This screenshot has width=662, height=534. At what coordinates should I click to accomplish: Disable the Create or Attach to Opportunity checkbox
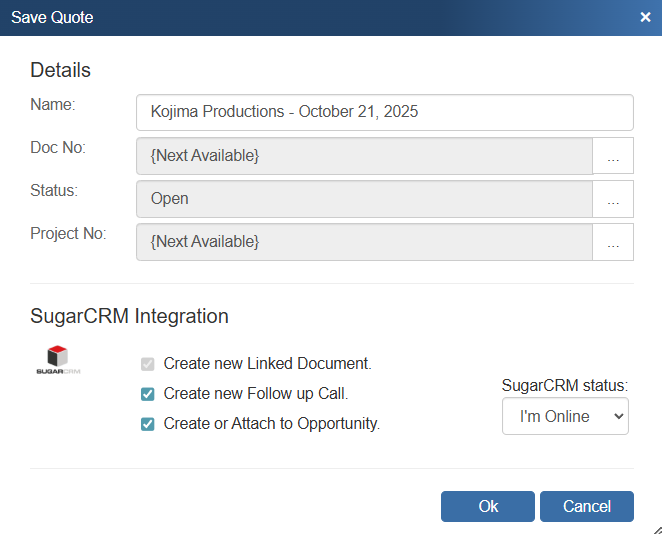[148, 424]
